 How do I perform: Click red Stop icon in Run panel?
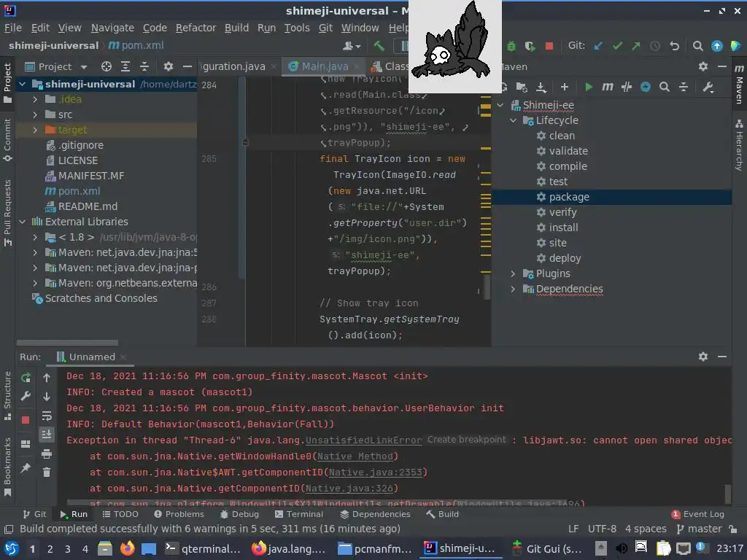[x=26, y=419]
